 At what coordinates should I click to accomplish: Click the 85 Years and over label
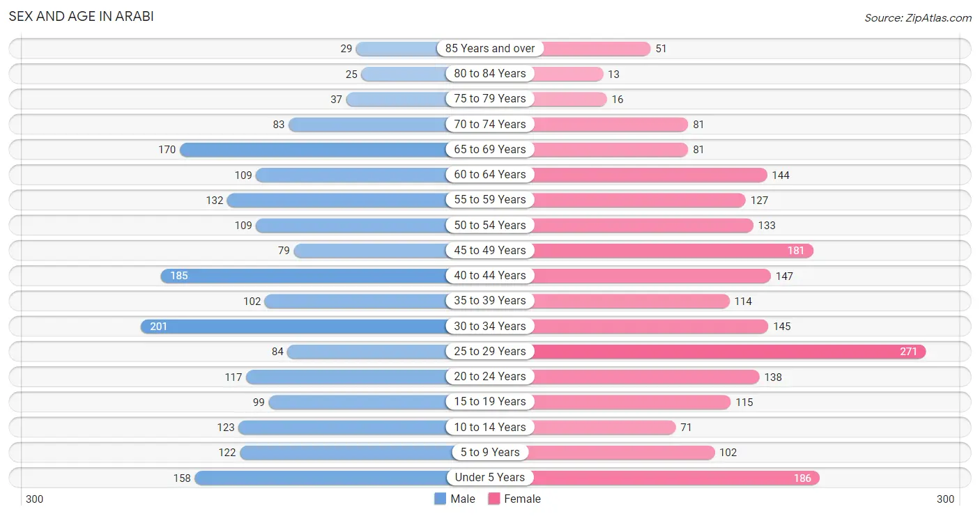tap(490, 49)
